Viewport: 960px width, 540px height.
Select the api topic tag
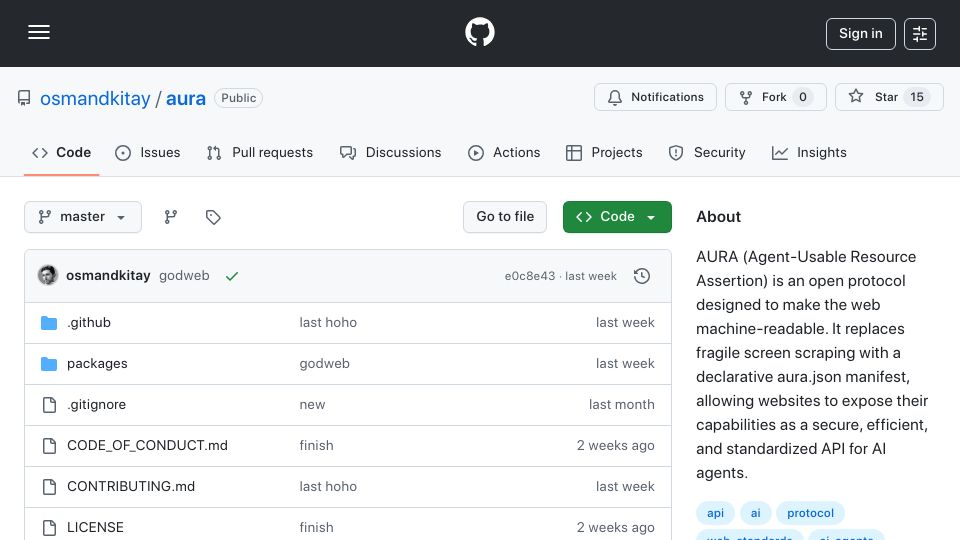[715, 513]
